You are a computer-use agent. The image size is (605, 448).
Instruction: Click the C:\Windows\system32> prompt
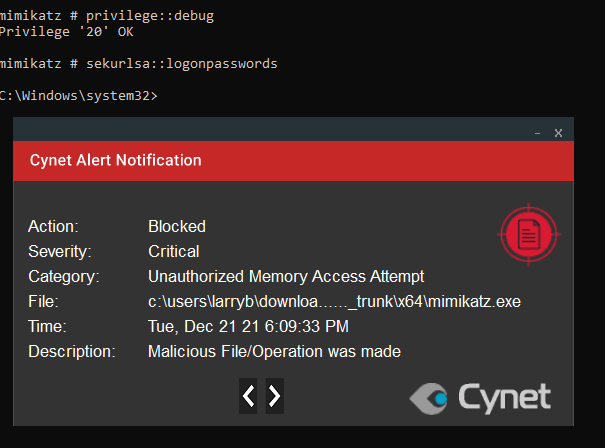pyautogui.click(x=78, y=96)
